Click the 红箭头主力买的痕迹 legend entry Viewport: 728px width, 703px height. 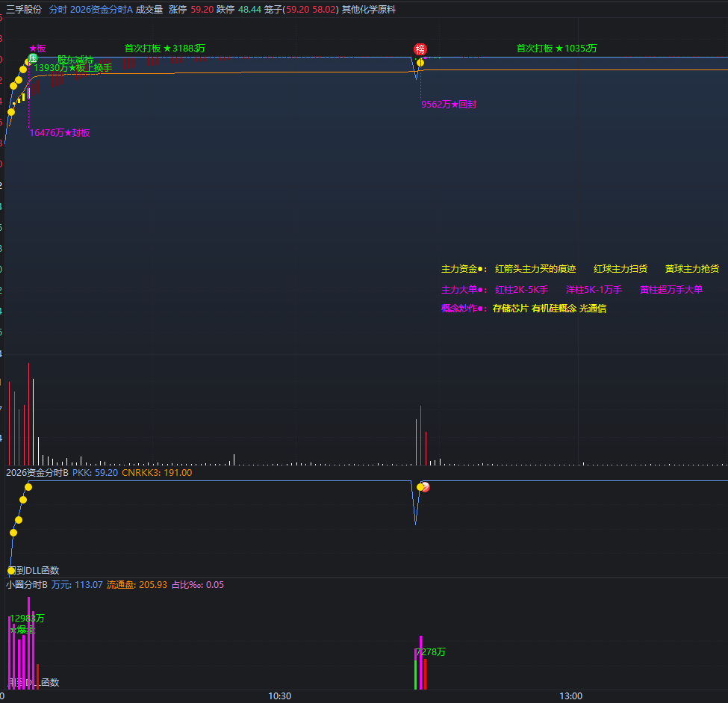pyautogui.click(x=535, y=268)
